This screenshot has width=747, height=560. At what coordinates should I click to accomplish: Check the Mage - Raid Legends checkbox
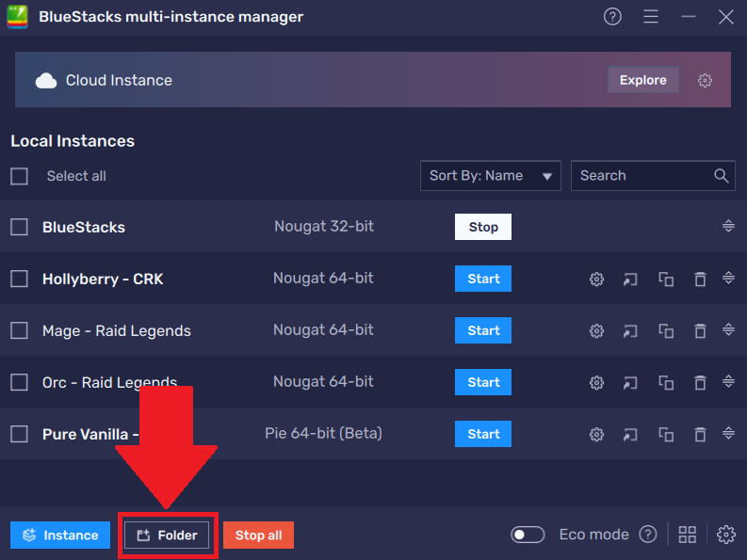(19, 330)
